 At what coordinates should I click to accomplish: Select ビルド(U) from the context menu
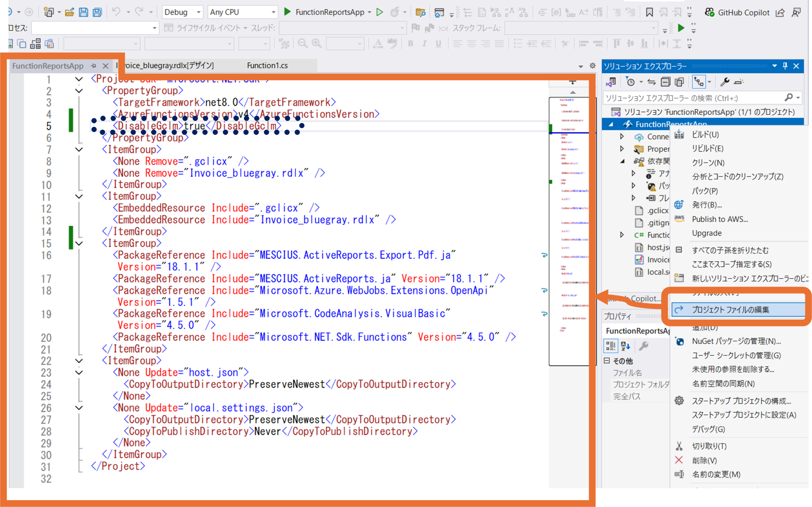tap(705, 135)
